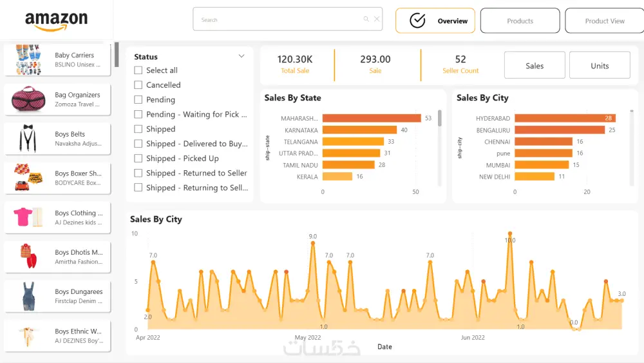Switch to the Product View tab

click(605, 21)
